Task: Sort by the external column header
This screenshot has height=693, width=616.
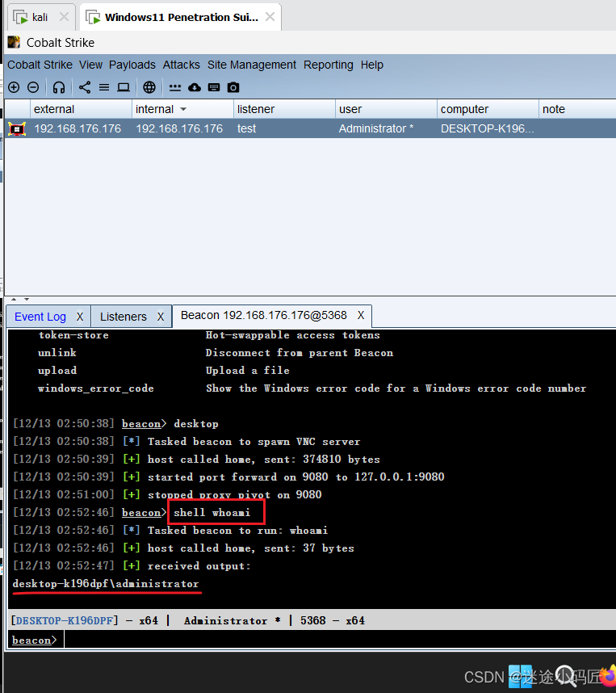Action: click(x=81, y=109)
